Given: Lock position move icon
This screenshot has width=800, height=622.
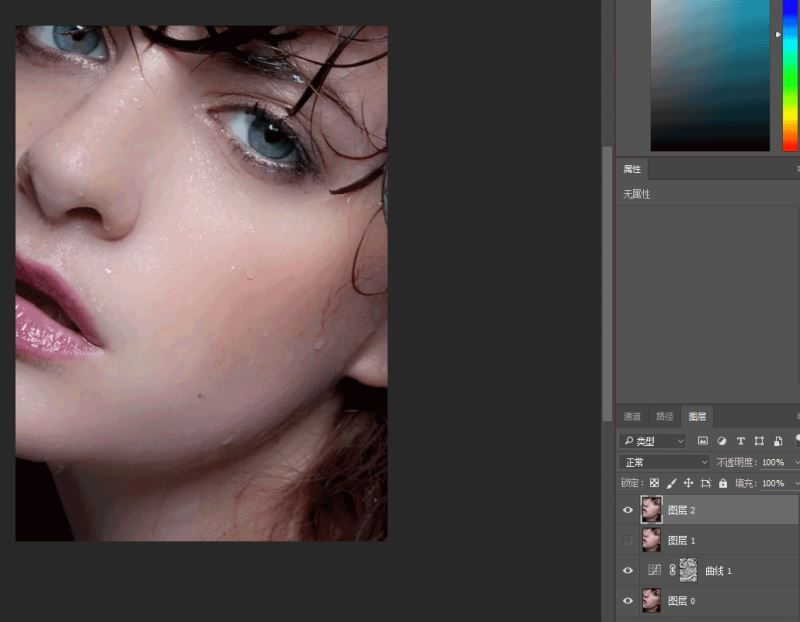Looking at the screenshot, I should point(688,483).
